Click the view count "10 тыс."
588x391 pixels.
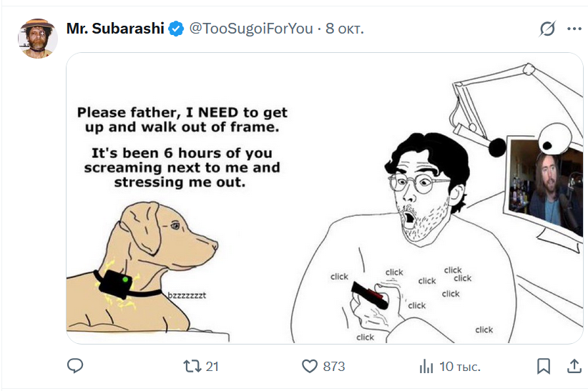459,367
